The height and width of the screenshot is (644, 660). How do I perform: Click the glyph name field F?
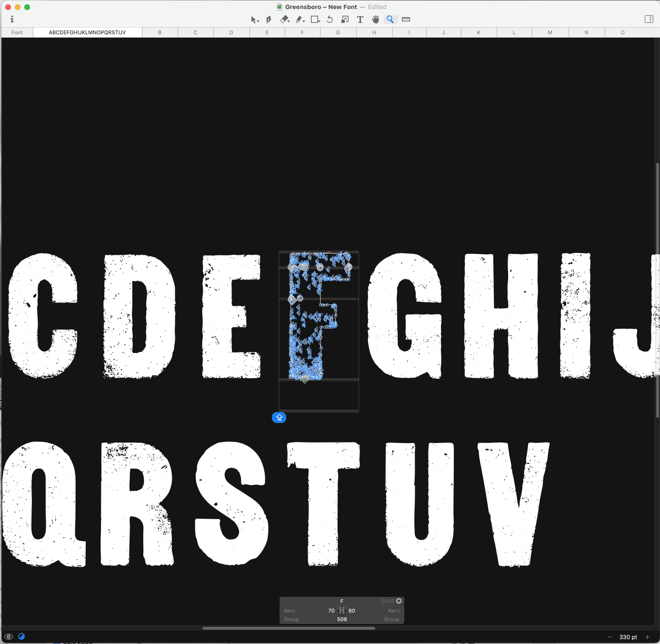[341, 601]
